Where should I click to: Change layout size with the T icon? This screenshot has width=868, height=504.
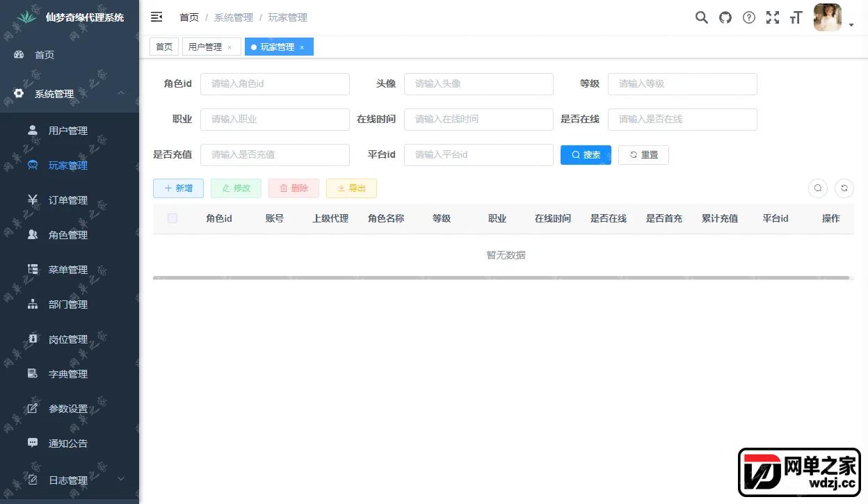coord(796,18)
